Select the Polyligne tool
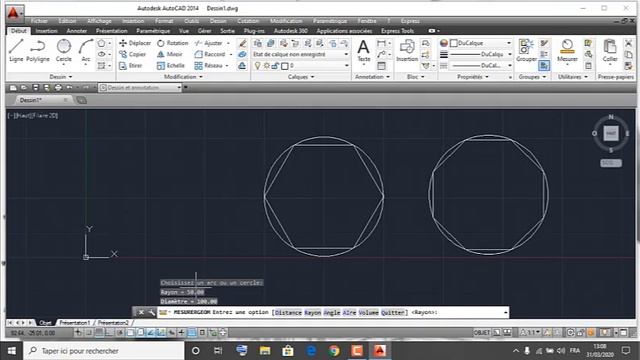The height and width of the screenshot is (360, 640). pos(38,51)
